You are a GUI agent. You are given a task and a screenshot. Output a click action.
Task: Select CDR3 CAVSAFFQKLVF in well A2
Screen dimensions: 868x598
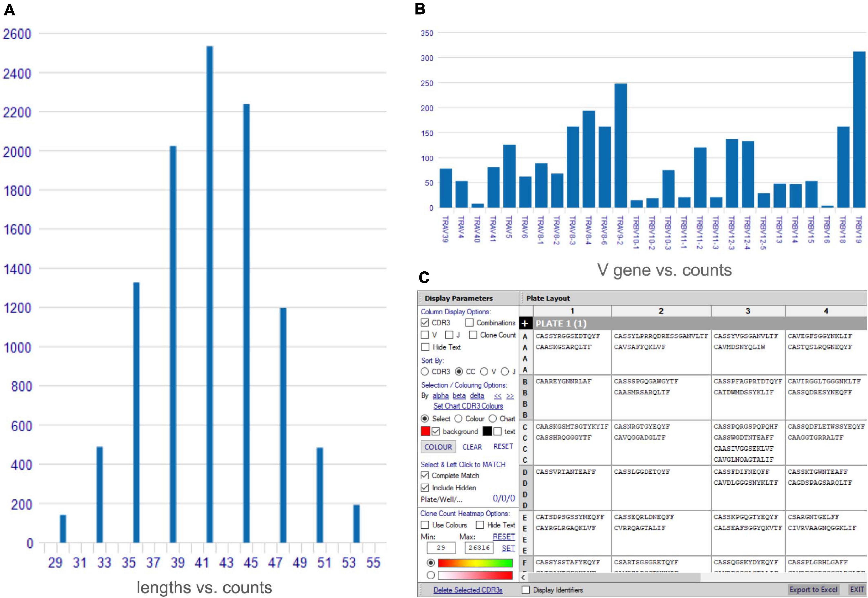click(x=639, y=347)
